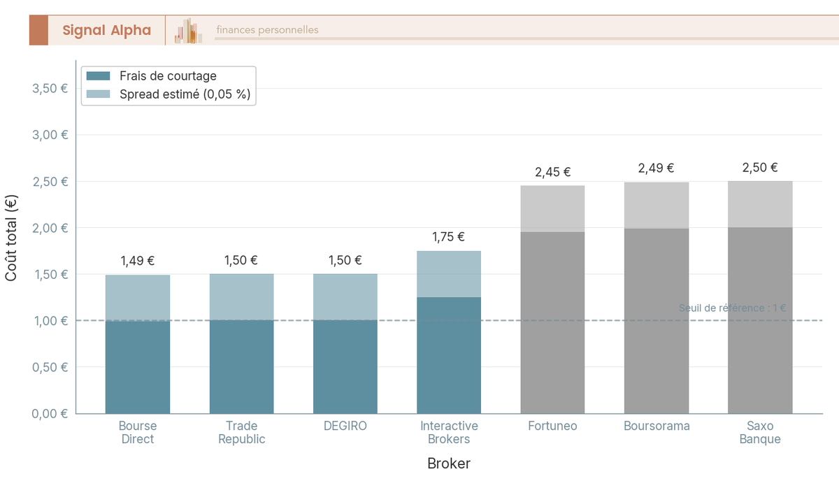This screenshot has width=839, height=504.
Task: Click the 'finances personnelles' header text
Action: pos(267,30)
